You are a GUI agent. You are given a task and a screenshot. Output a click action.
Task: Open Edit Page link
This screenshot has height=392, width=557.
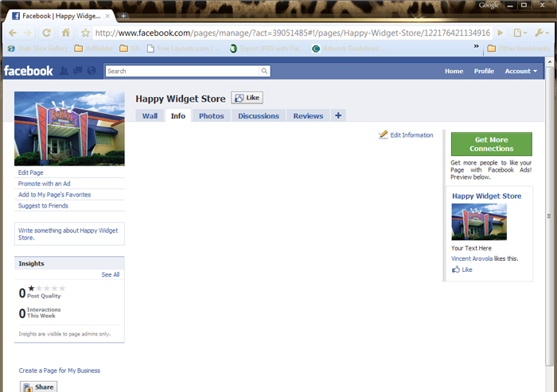point(30,173)
